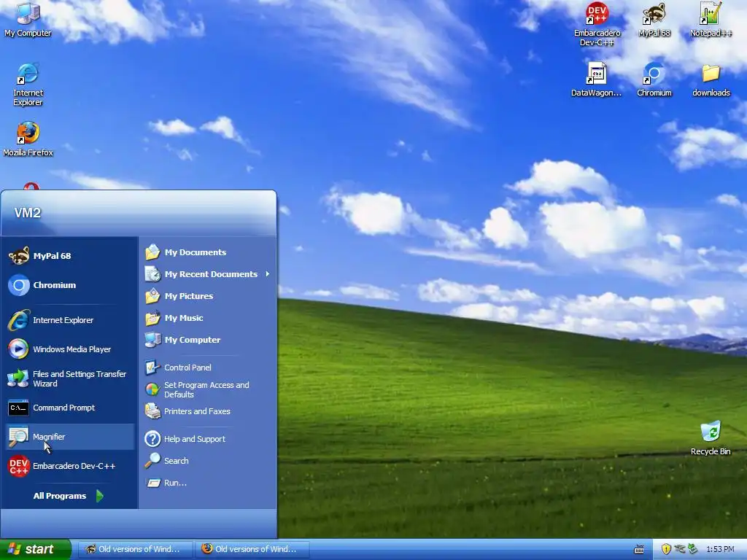Open yellow security shield tray alert
747x560 pixels.
(x=666, y=549)
